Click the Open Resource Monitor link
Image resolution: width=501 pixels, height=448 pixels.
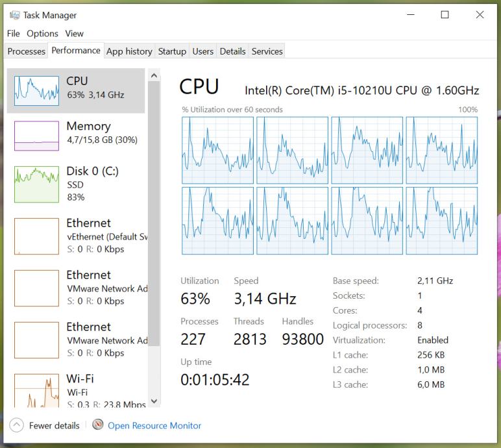tap(154, 425)
